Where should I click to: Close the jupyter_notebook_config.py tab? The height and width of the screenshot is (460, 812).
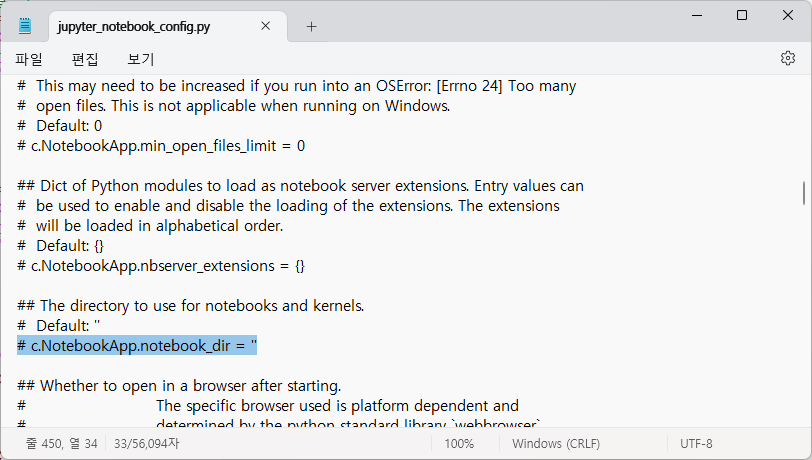(x=266, y=26)
